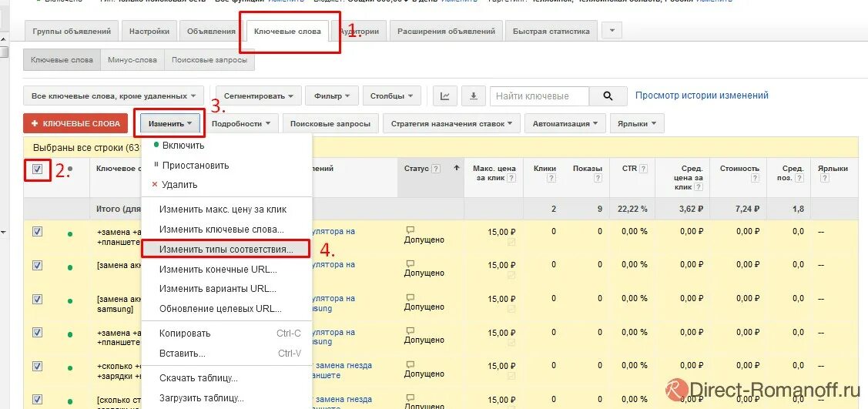Image resolution: width=868 pixels, height=409 pixels.
Task: Uncheck the checkbox for '[сколько ст' keyword row
Action: 37,399
